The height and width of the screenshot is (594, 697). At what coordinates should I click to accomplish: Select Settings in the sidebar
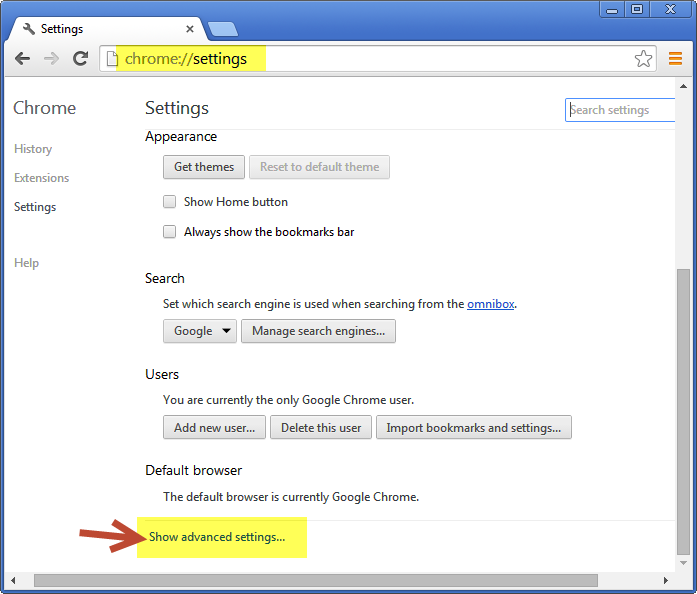[x=35, y=207]
